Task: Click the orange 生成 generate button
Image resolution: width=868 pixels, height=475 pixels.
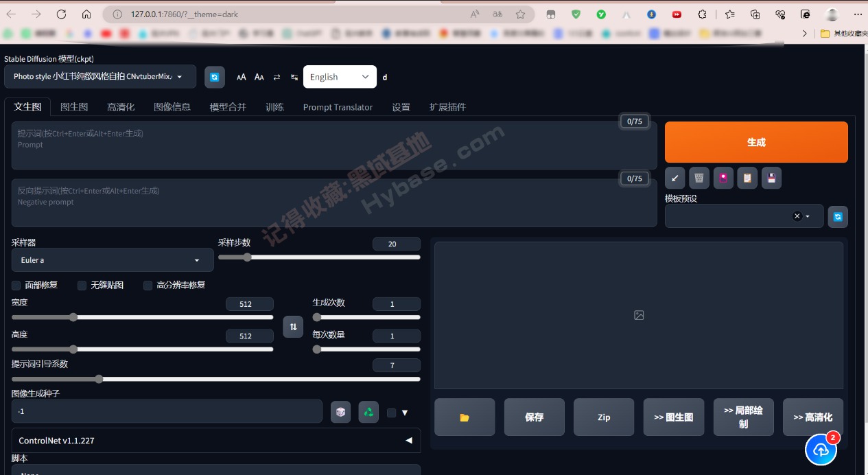Action: point(756,142)
